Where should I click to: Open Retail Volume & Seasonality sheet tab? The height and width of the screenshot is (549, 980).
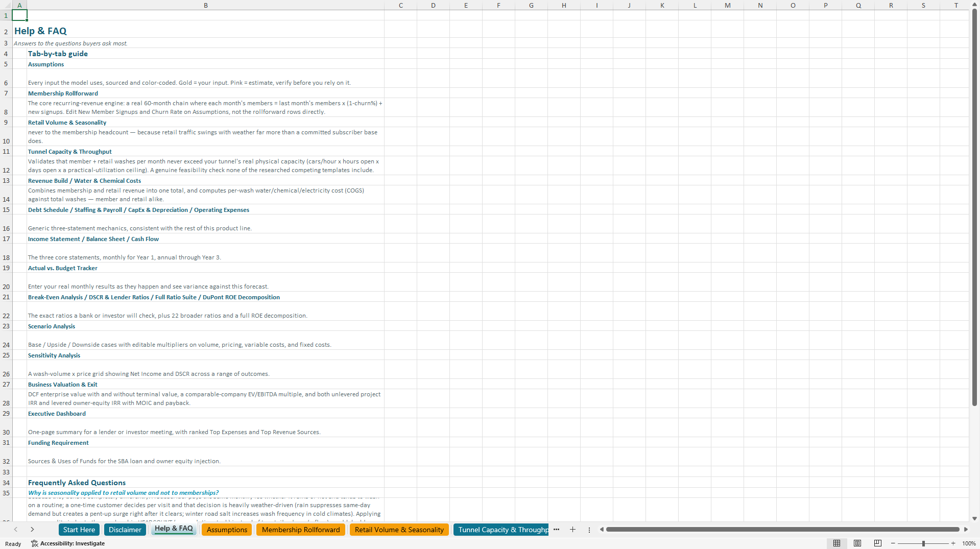[399, 530]
